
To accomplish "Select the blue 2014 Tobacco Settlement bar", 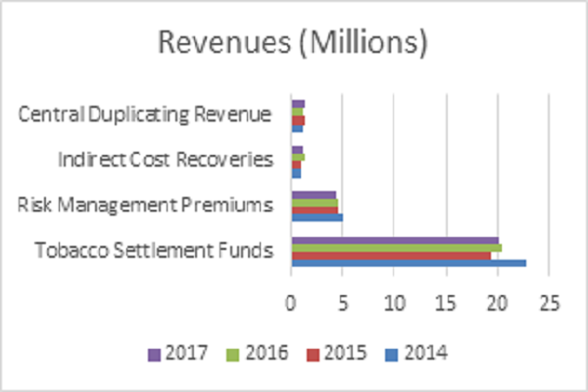I will click(x=409, y=263).
